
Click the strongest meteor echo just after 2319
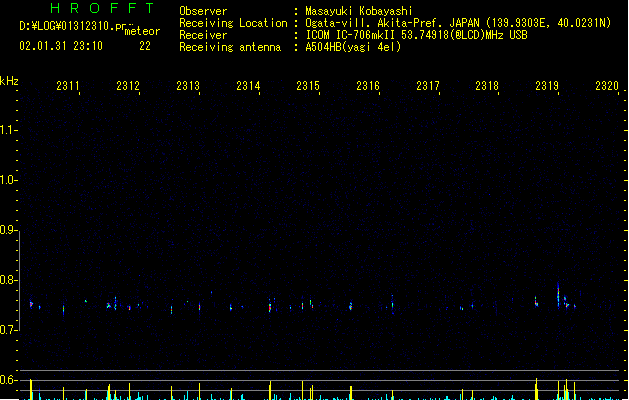click(x=558, y=295)
